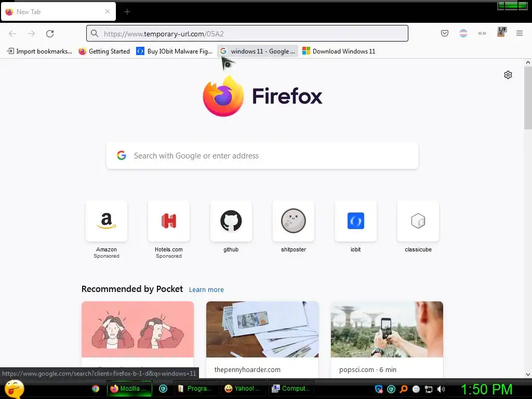Open Buy IObit Malware Fighter bookmark
Image resolution: width=532 pixels, height=399 pixels.
(175, 51)
